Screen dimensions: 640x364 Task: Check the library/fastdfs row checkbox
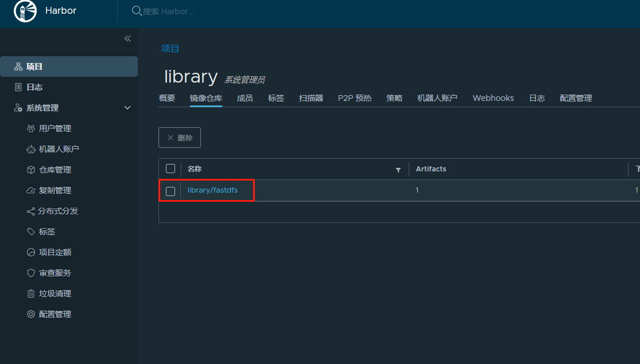point(170,191)
